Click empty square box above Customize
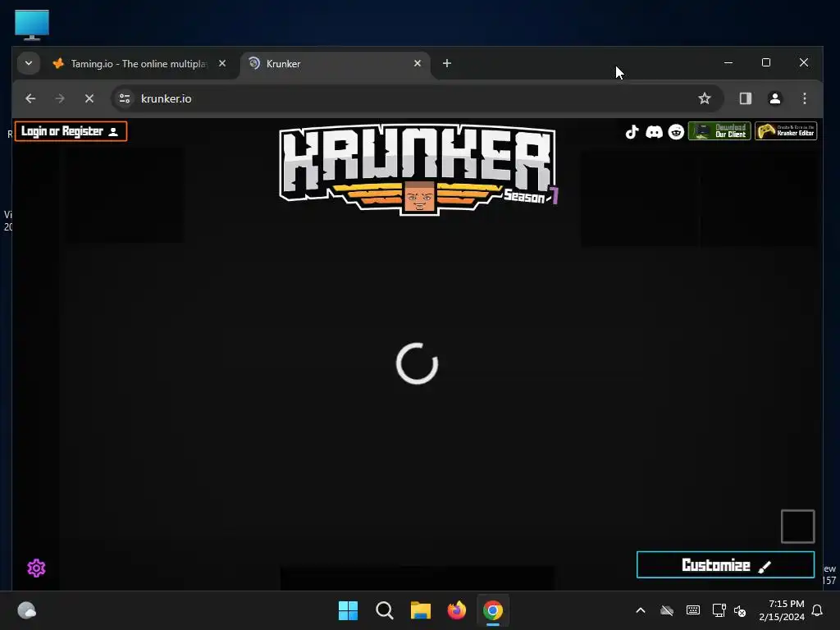 (x=797, y=526)
